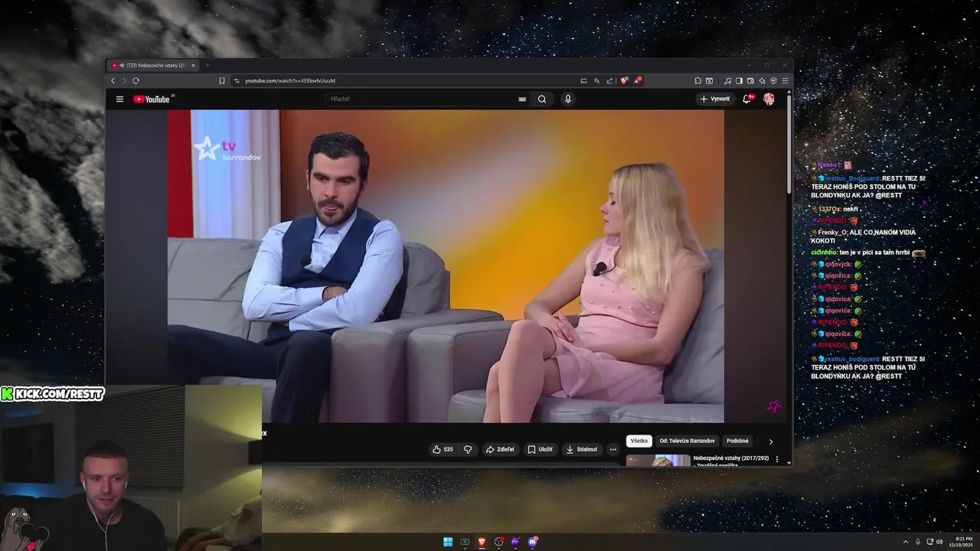Screen dimensions: 980x551
Task: Click chat username cicinho
Action: (x=824, y=253)
